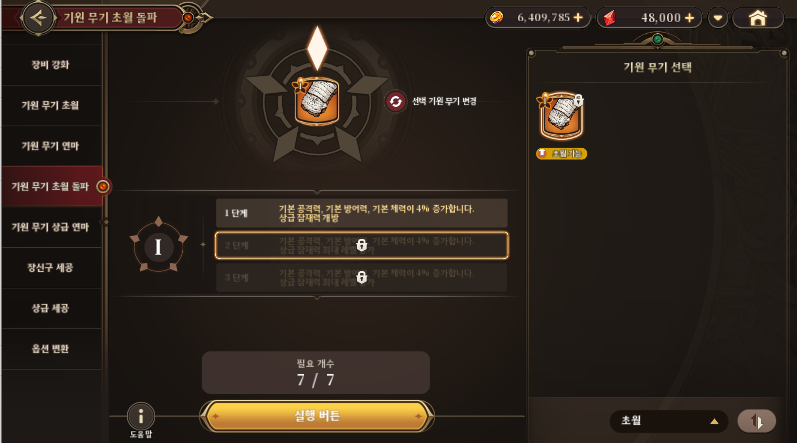This screenshot has width=797, height=443.
Task: Click the 선택 기원 무기 변경 refresh icon
Action: pyautogui.click(x=395, y=102)
